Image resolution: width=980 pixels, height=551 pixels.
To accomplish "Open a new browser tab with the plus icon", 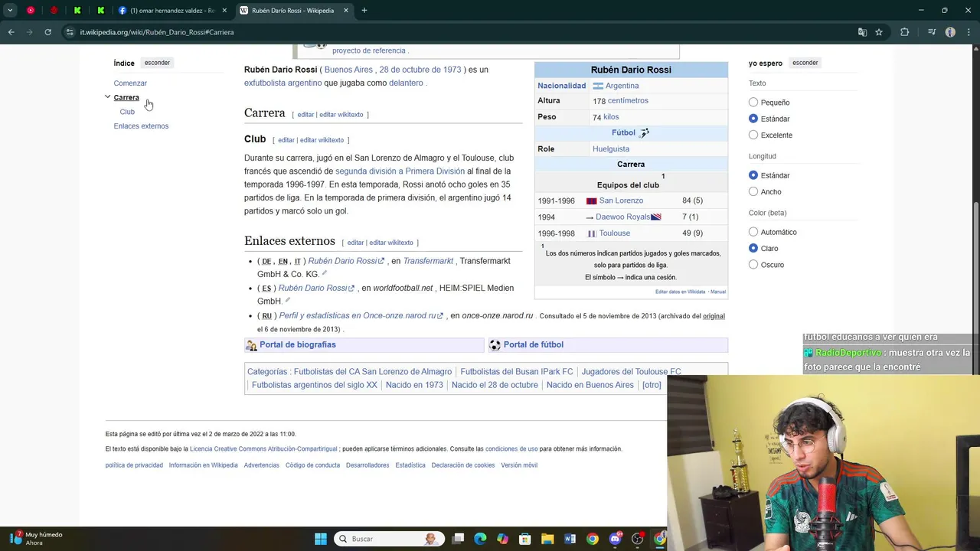I will [364, 11].
